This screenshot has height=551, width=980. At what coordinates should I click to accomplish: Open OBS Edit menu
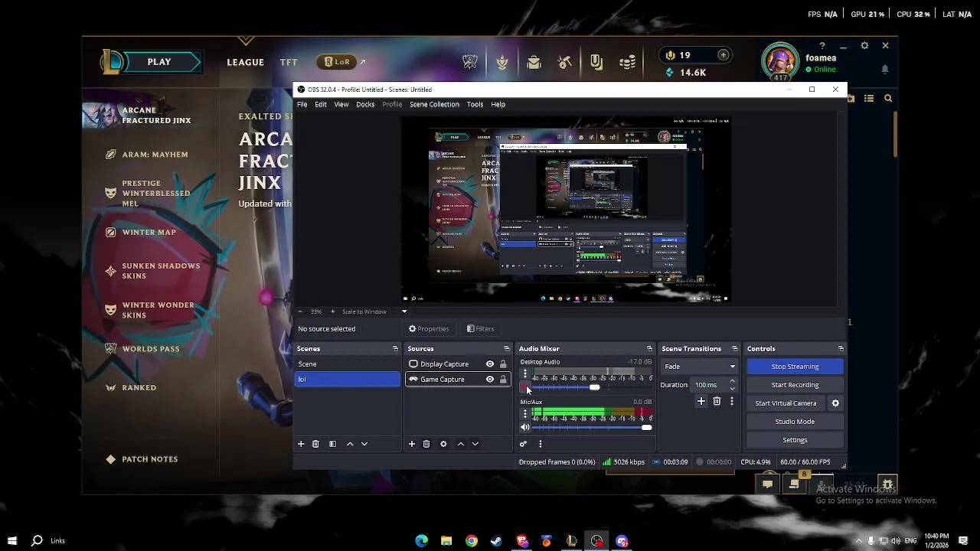pyautogui.click(x=321, y=104)
